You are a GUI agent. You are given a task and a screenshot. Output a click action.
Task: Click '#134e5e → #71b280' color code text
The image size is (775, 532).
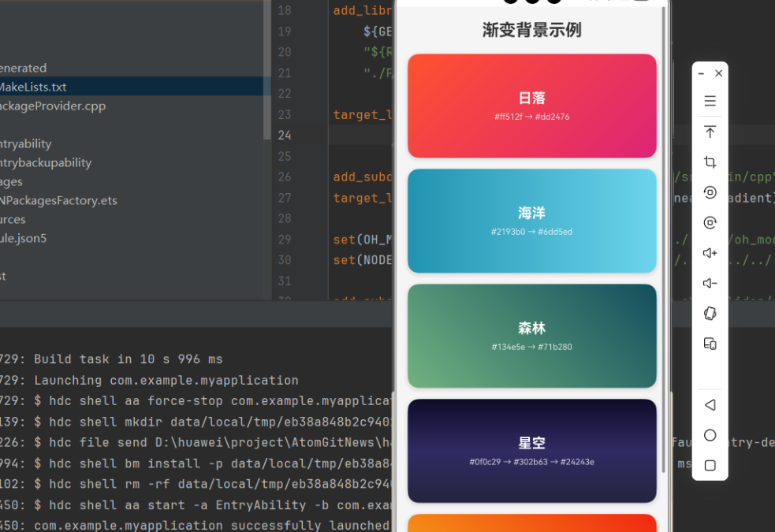pyautogui.click(x=532, y=347)
